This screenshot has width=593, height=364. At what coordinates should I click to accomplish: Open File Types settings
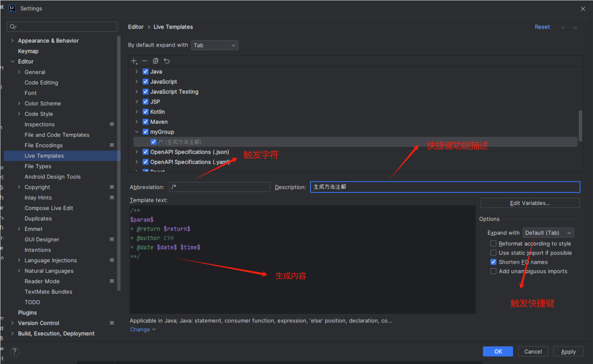tap(38, 166)
